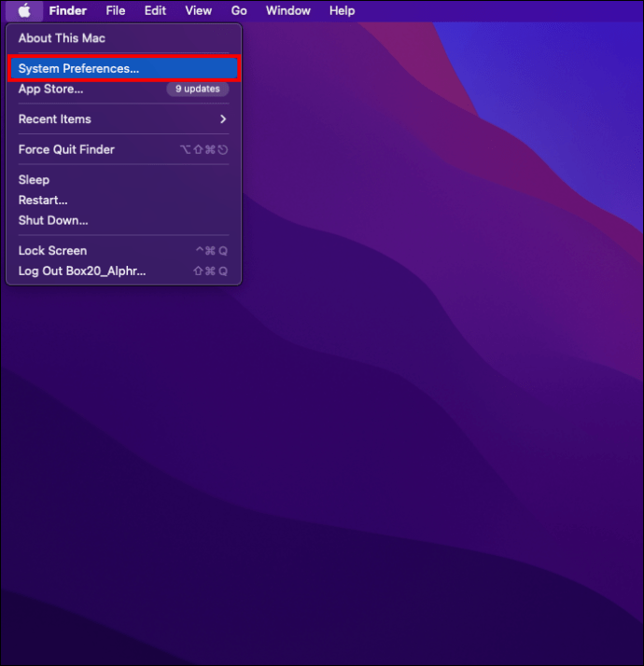Select Sleep in the Apple menu

point(124,180)
